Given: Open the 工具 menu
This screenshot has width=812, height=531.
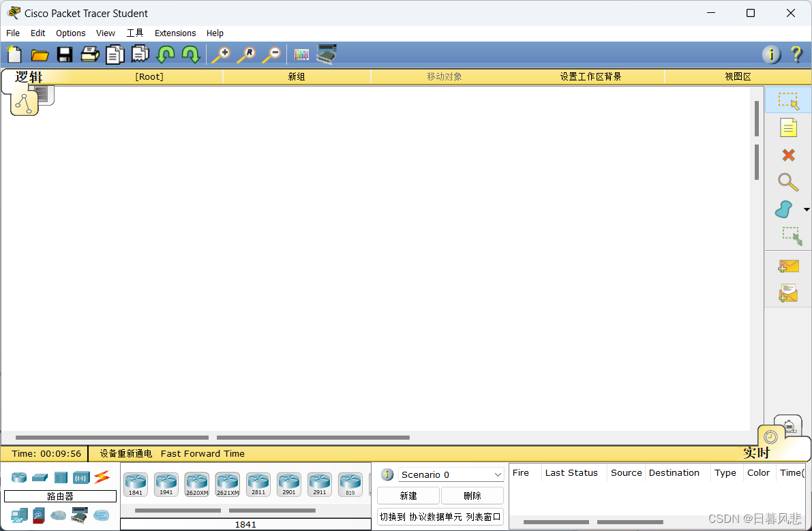Looking at the screenshot, I should point(134,33).
